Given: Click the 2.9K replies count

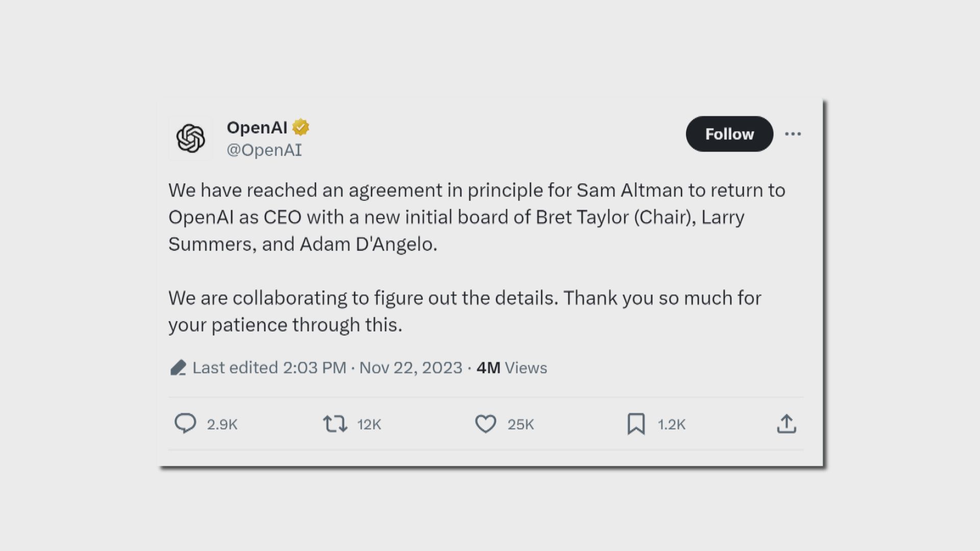Looking at the screenshot, I should coord(222,424).
